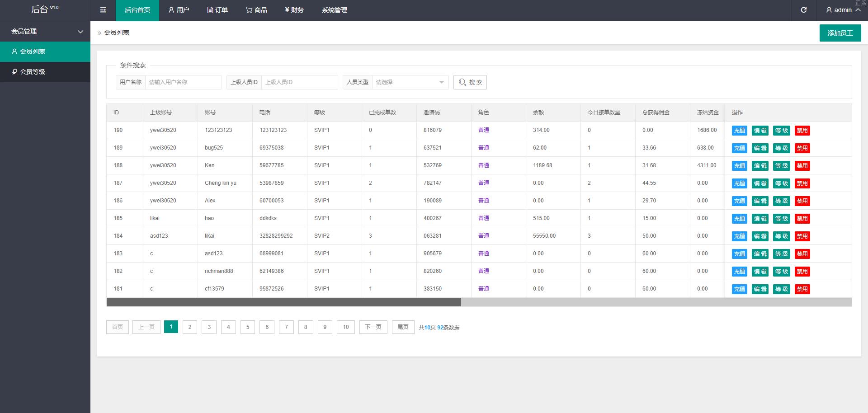Open the 用户 top navigation menu
Screen dimensions: 868x413
click(179, 10)
